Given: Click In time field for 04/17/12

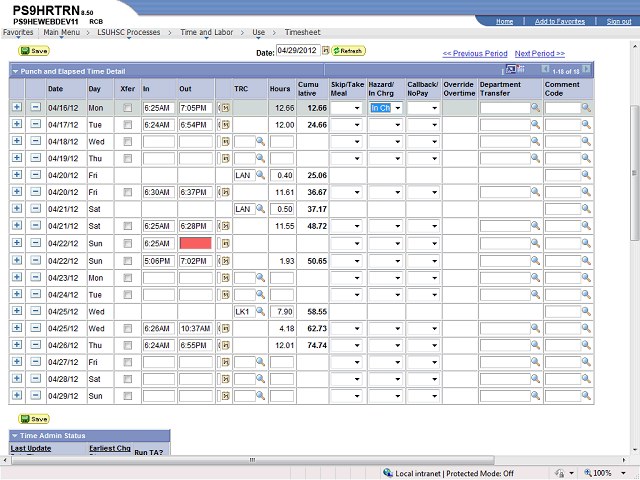Looking at the screenshot, I should (x=159, y=125).
